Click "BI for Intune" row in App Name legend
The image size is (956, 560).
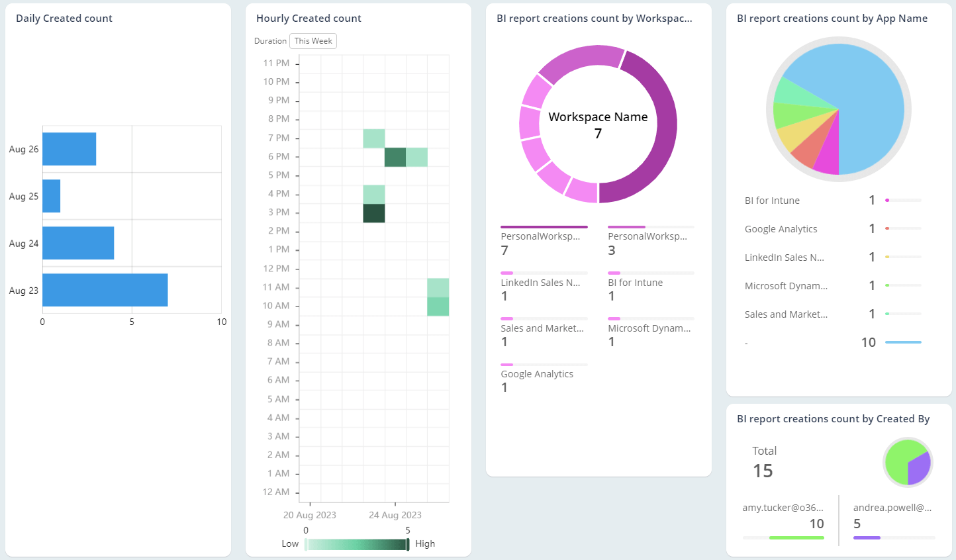(772, 200)
